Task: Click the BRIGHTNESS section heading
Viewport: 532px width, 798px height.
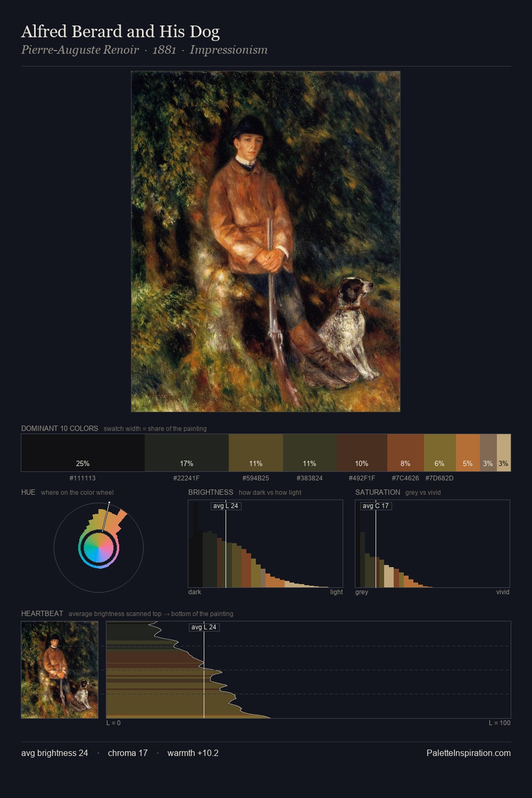Action: click(x=211, y=492)
